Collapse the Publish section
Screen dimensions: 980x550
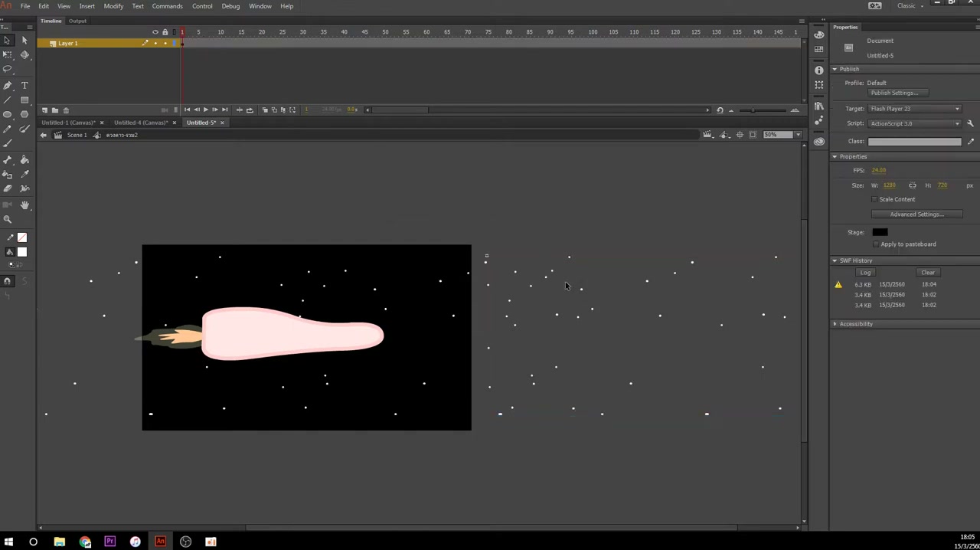pyautogui.click(x=835, y=69)
